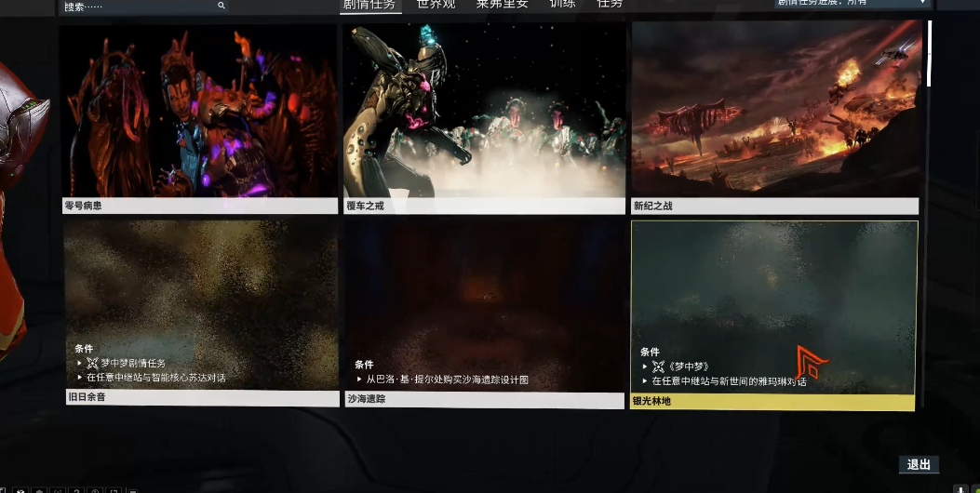Open the 剧情任务进展 filter dropdown

[852, 3]
